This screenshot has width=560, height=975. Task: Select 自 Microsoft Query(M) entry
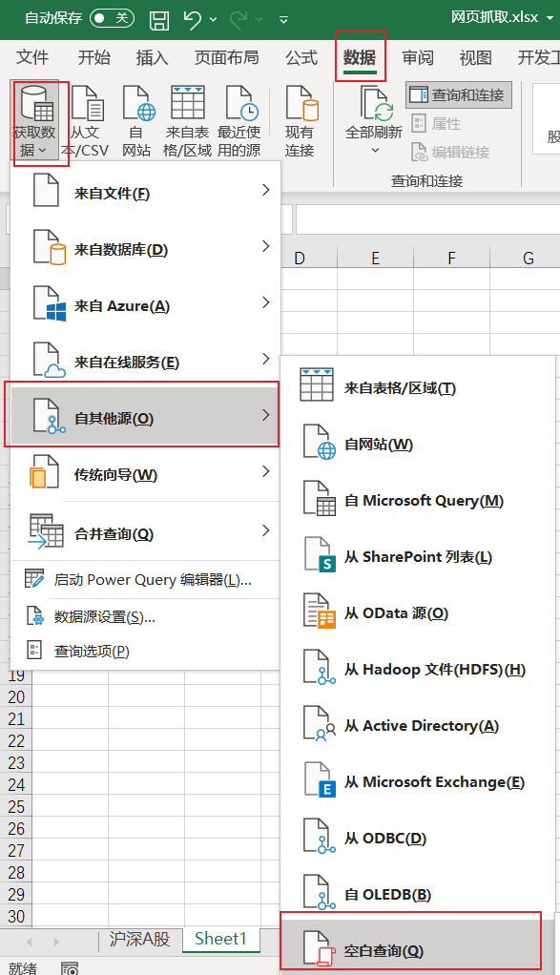(418, 500)
